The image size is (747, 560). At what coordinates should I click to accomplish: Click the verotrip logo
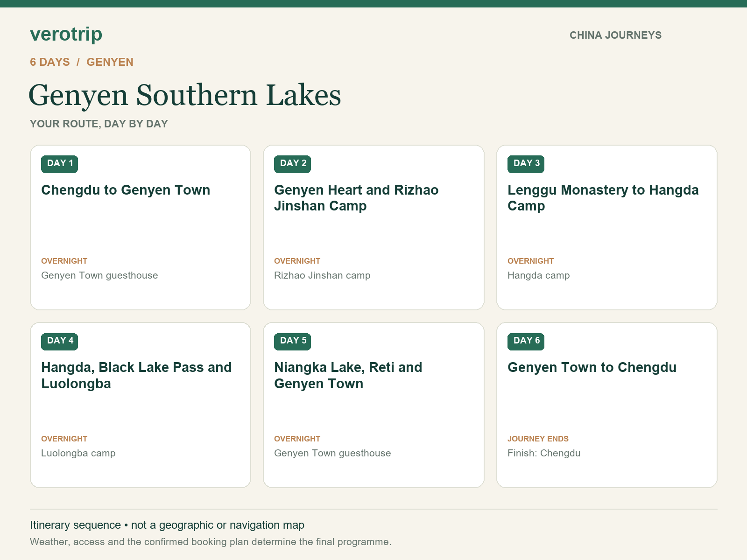(66, 35)
